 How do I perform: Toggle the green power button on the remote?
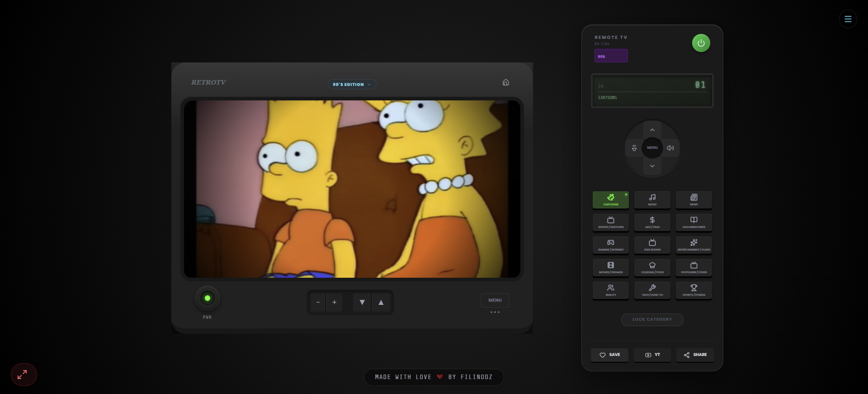tap(701, 43)
